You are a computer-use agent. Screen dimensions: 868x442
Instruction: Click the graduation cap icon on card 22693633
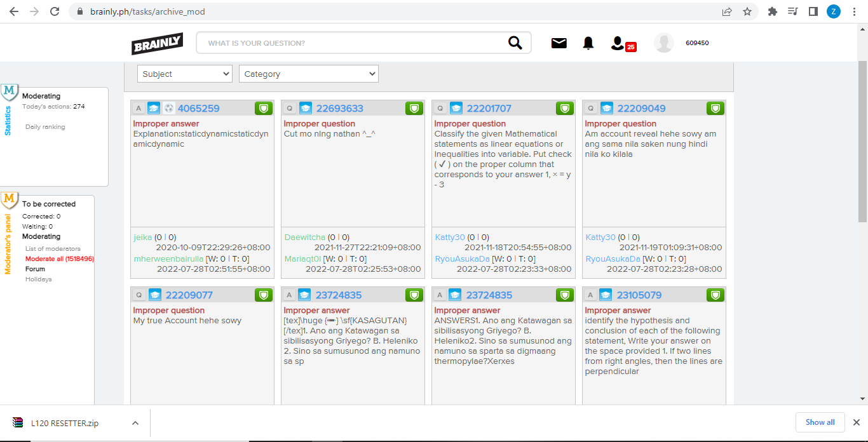click(306, 108)
